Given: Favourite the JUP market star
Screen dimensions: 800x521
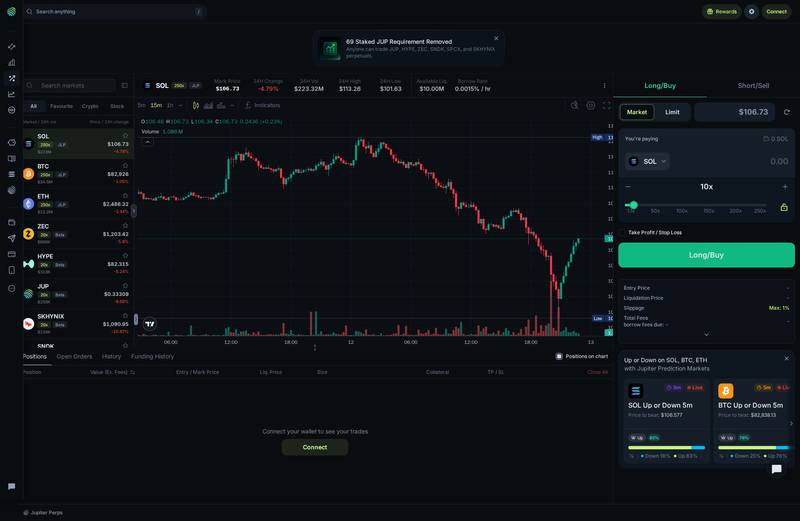Looking at the screenshot, I should pos(125,285).
